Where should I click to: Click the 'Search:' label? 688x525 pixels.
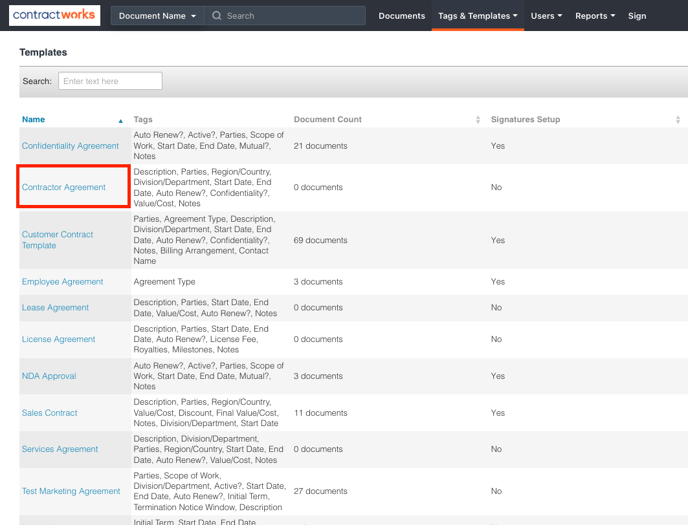click(x=37, y=81)
